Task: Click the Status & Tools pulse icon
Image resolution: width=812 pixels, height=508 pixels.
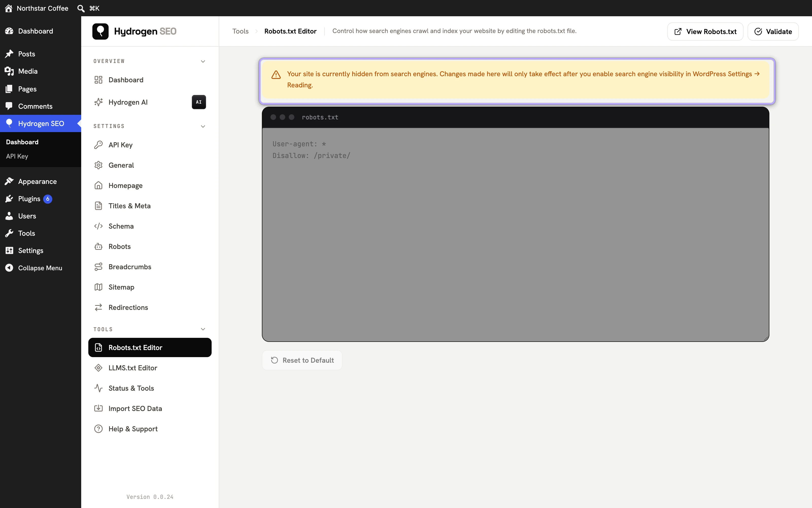Action: tap(98, 388)
